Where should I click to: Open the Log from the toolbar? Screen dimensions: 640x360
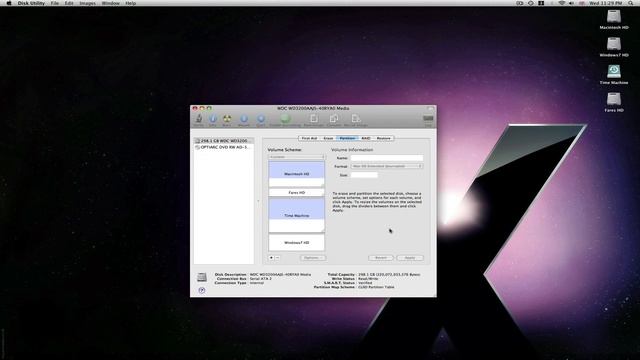[428, 119]
